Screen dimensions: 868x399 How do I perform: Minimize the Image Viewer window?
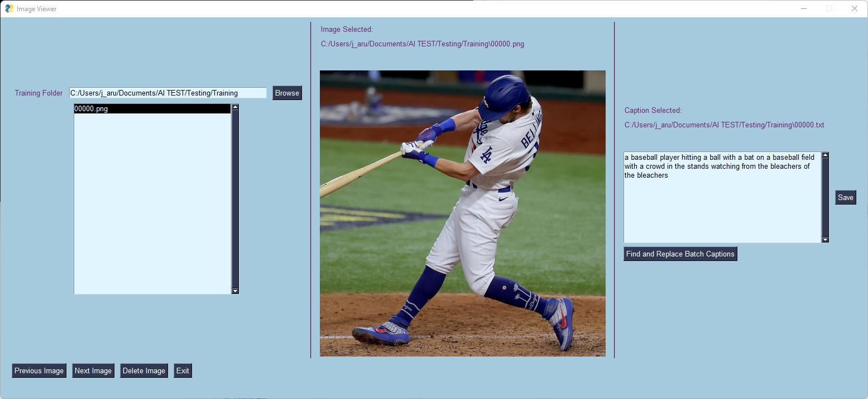point(803,8)
